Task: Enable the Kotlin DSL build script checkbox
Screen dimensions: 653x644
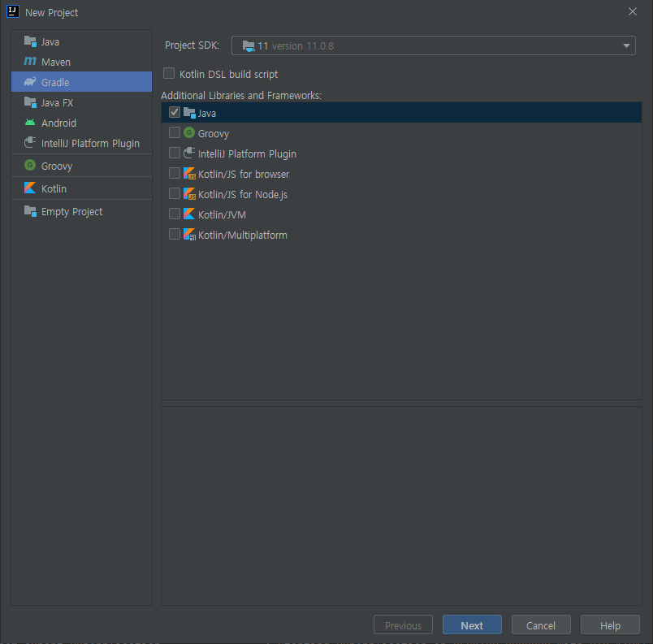Action: point(169,73)
